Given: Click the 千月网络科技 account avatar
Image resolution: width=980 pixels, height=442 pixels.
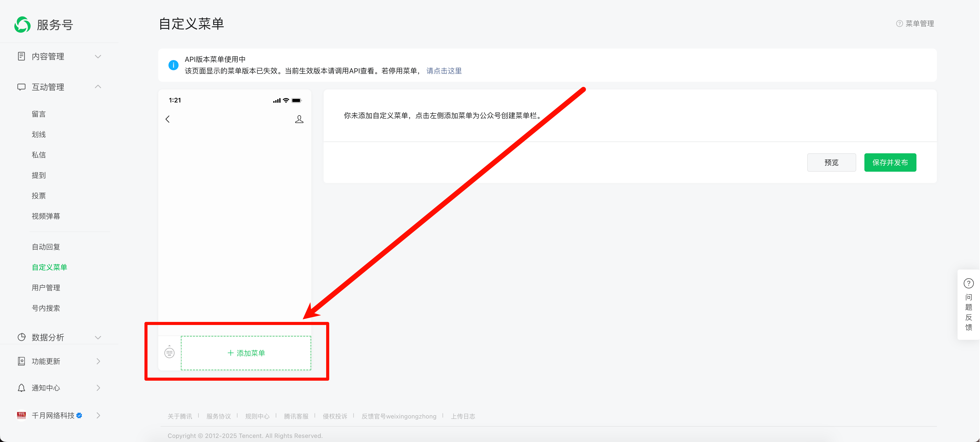Looking at the screenshot, I should click(x=21, y=415).
